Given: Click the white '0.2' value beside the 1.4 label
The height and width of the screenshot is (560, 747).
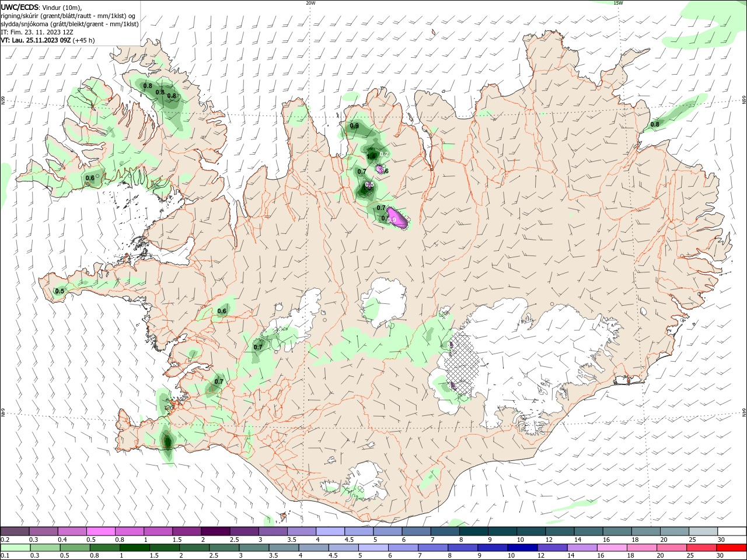Looking at the screenshot, I should [384, 154].
